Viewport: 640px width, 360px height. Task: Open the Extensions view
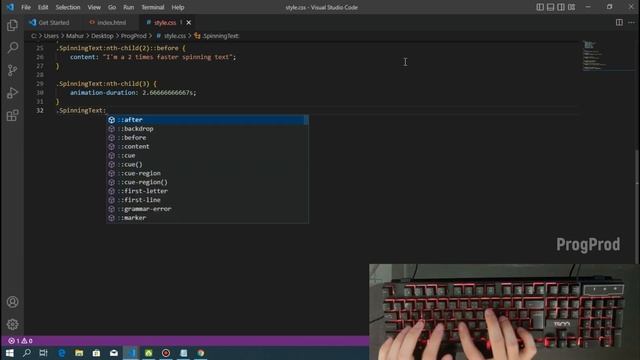12,116
